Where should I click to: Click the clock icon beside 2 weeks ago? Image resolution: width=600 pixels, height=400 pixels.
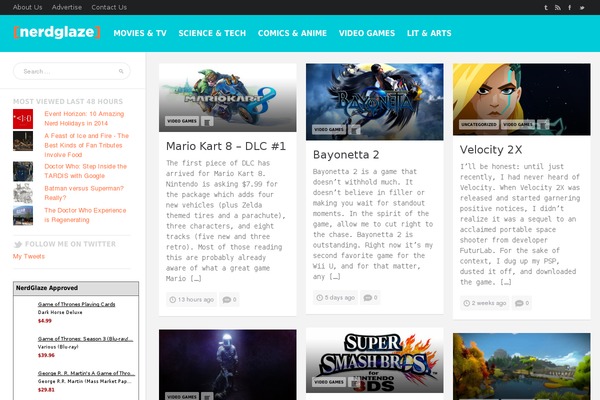click(x=466, y=303)
